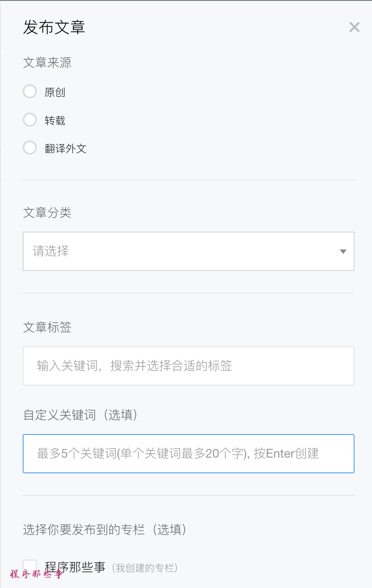Close the 发布文章 dialog with the X
Image resolution: width=372 pixels, height=588 pixels.
click(x=354, y=27)
